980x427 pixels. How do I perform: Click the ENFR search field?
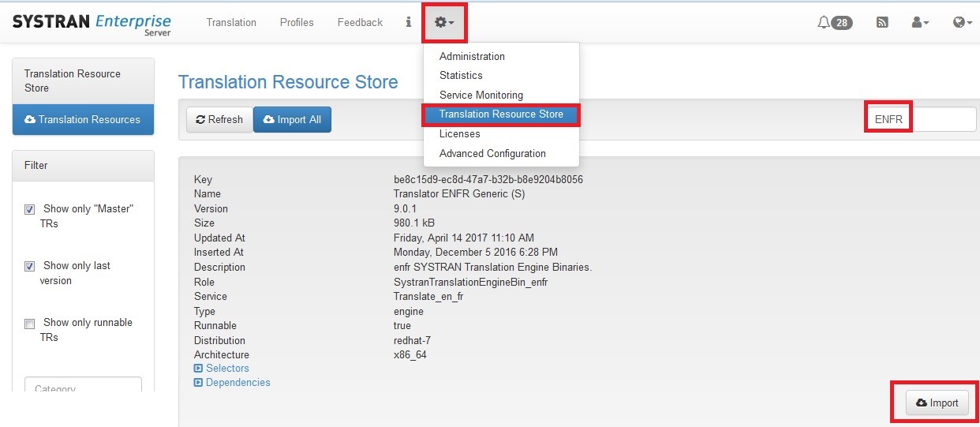(x=922, y=119)
